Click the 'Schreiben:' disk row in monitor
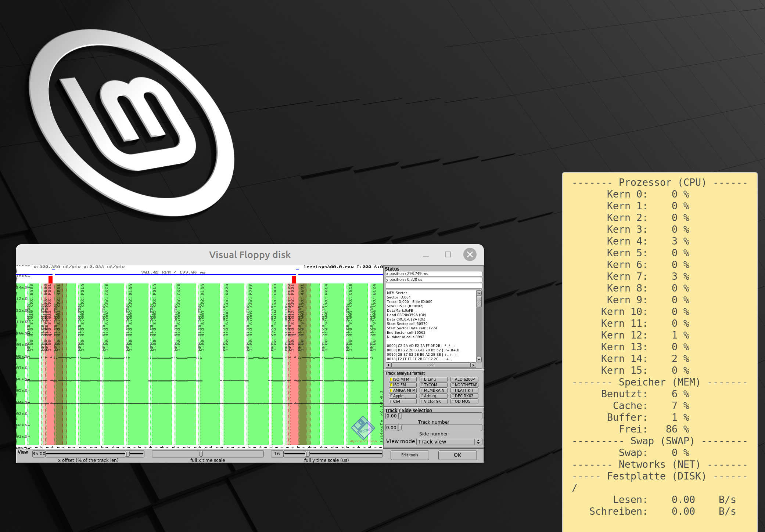Screen dimensions: 765x532 [662, 511]
